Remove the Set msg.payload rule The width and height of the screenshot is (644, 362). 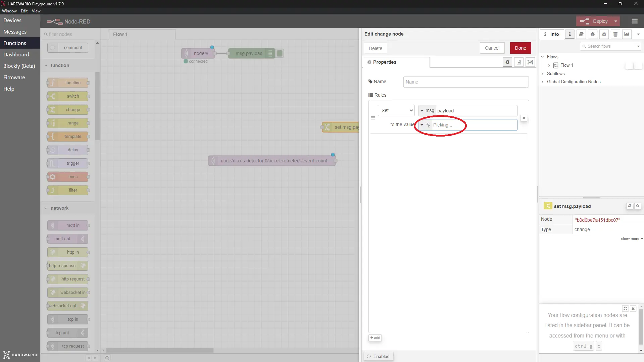[x=524, y=118]
